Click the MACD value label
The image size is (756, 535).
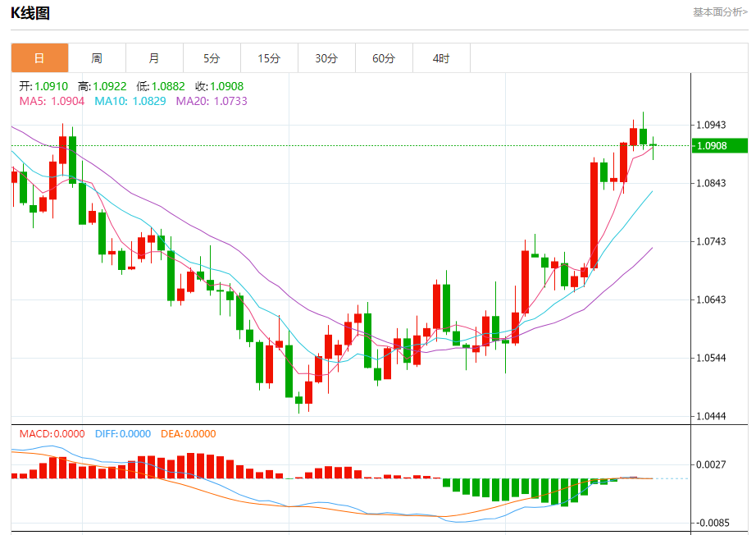52,434
